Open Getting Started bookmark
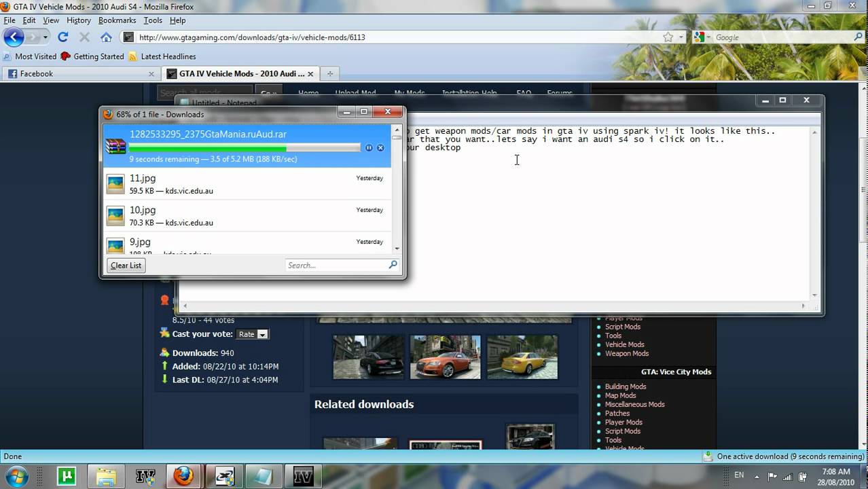 [92, 56]
